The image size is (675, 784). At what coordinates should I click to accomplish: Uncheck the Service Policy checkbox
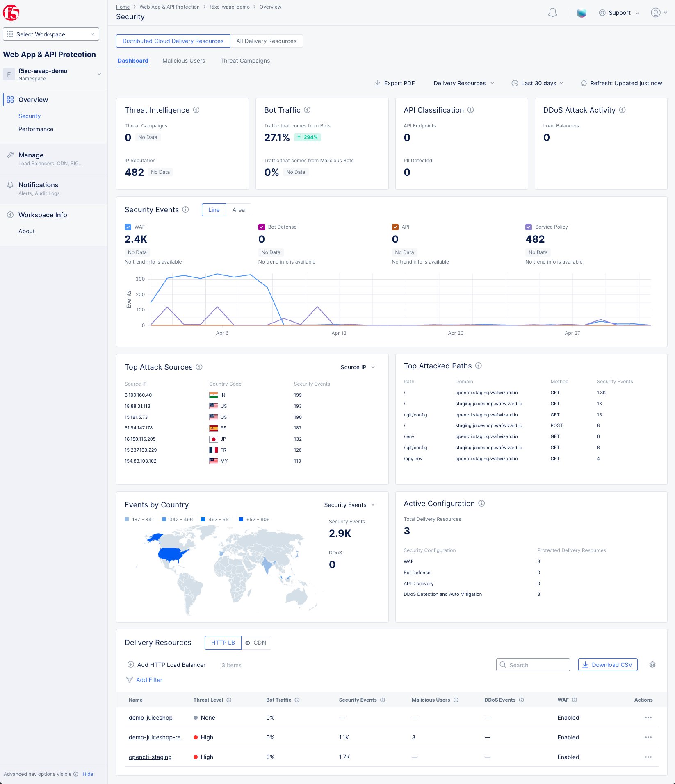pos(529,227)
